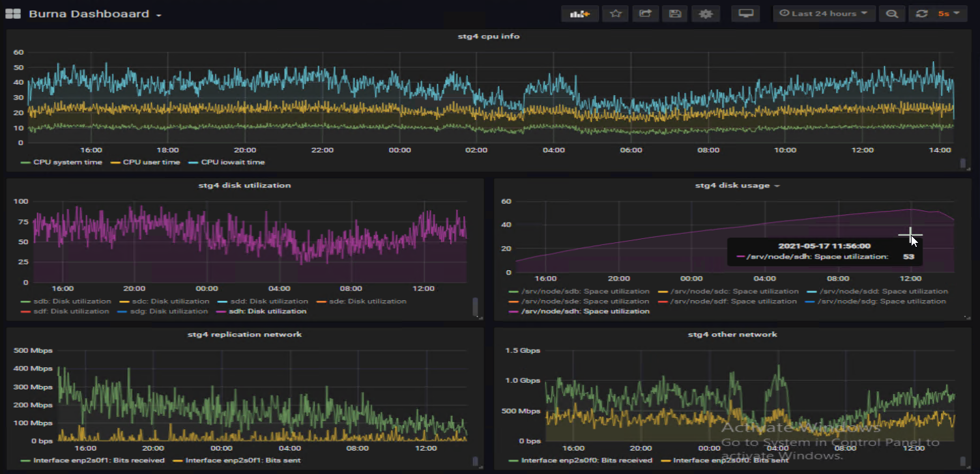Click the Add panel icon
Image resolution: width=980 pixels, height=474 pixels.
point(579,14)
